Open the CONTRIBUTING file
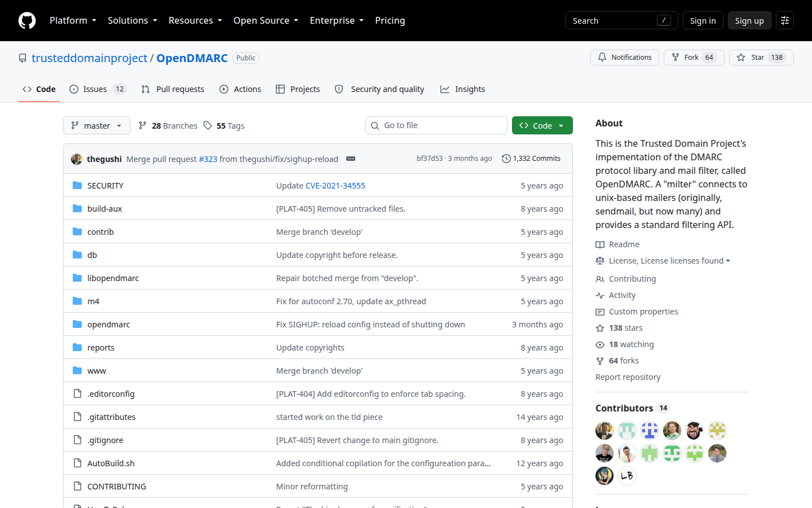The image size is (812, 508). point(117,487)
